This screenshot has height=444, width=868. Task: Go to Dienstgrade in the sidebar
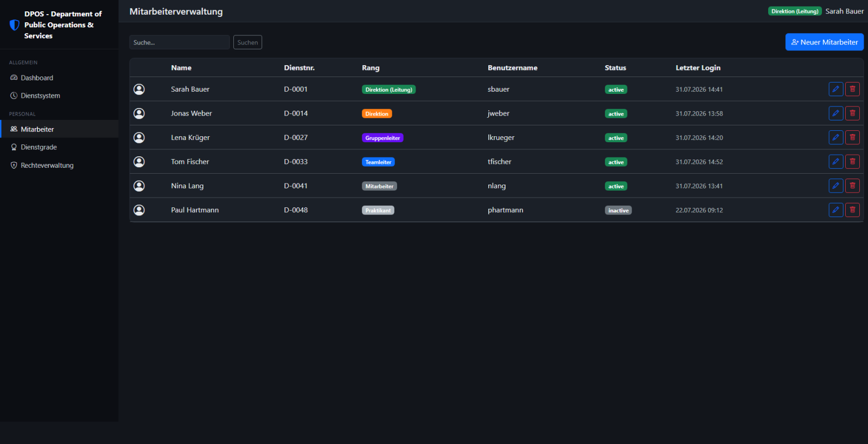(x=59, y=147)
